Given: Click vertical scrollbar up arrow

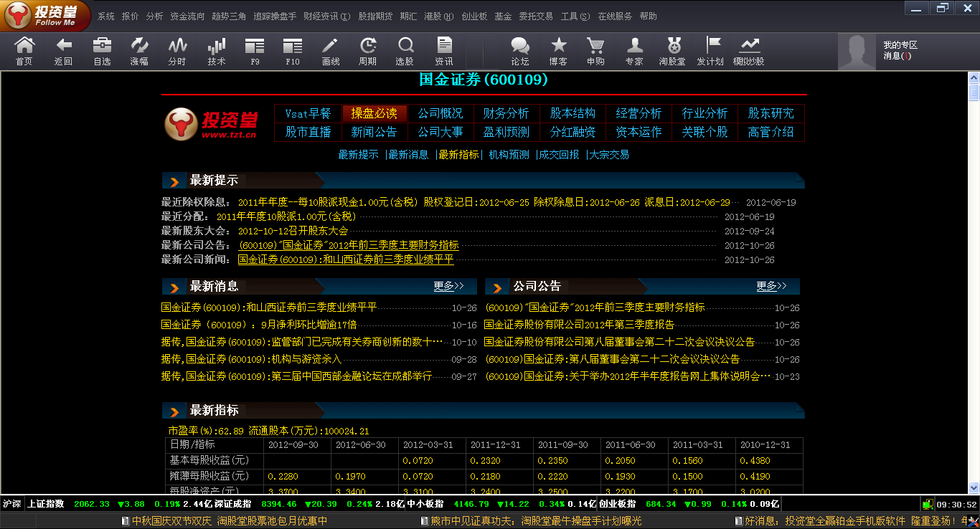Looking at the screenshot, I should point(974,77).
